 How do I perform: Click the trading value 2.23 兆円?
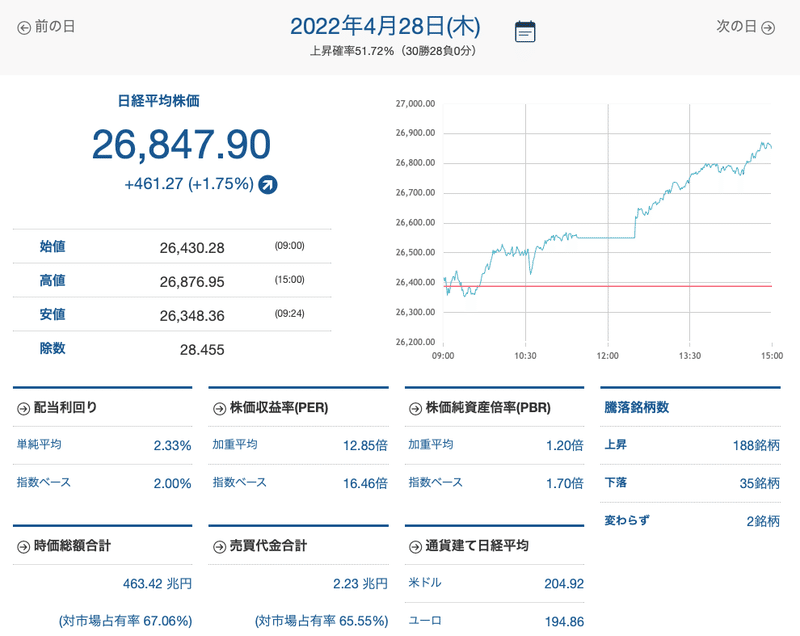click(x=361, y=583)
